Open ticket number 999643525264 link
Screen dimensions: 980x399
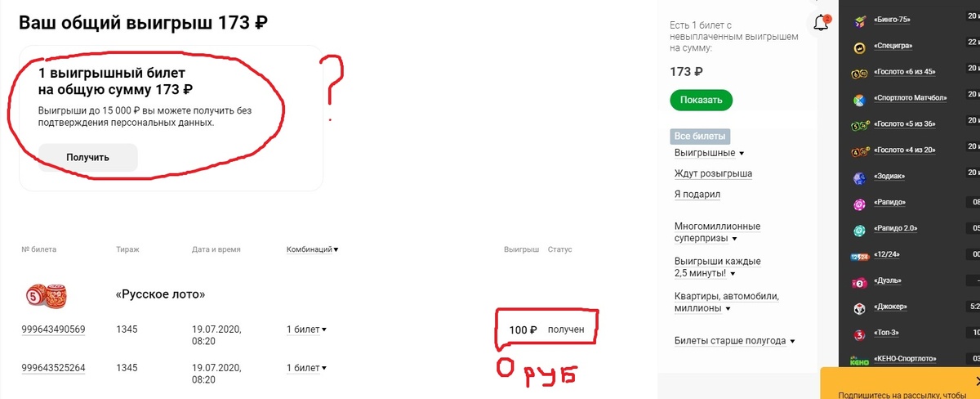[x=53, y=367]
